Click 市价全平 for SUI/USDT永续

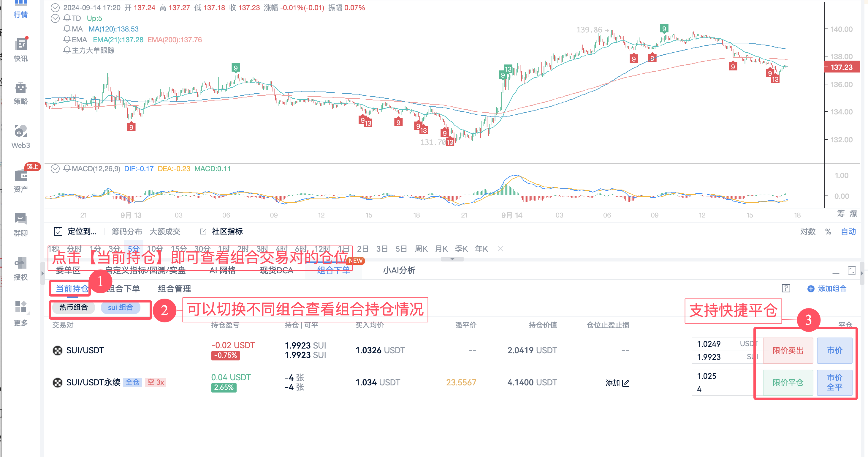pyautogui.click(x=835, y=382)
